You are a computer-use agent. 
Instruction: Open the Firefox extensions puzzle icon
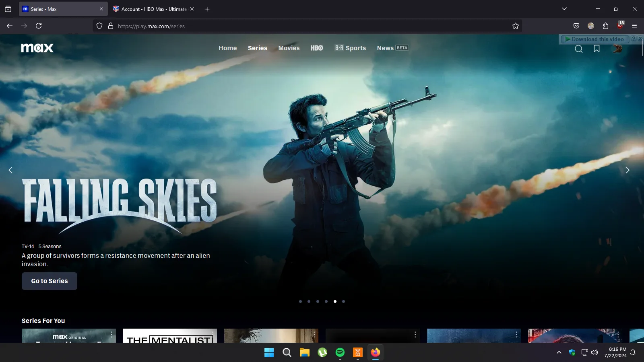605,26
